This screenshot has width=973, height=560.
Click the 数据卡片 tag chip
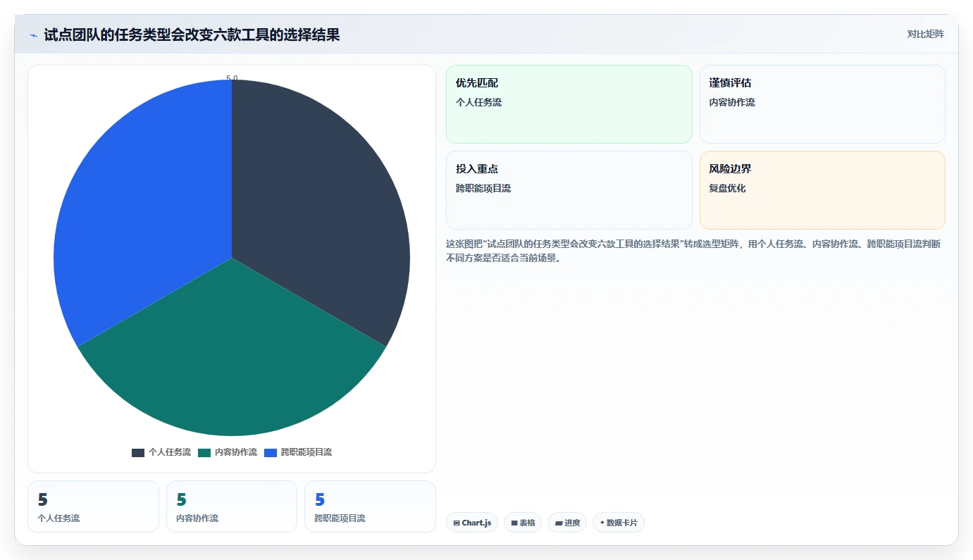619,523
